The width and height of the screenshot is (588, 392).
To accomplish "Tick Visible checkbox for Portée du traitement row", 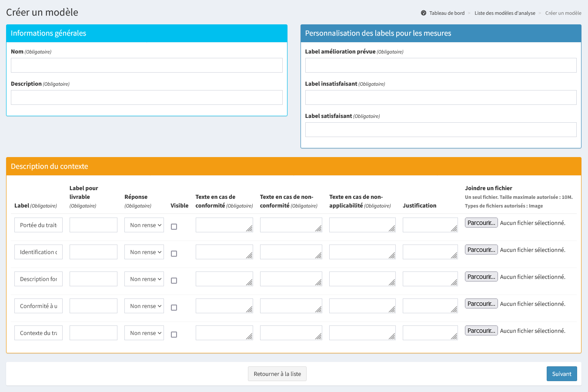I will click(x=174, y=227).
